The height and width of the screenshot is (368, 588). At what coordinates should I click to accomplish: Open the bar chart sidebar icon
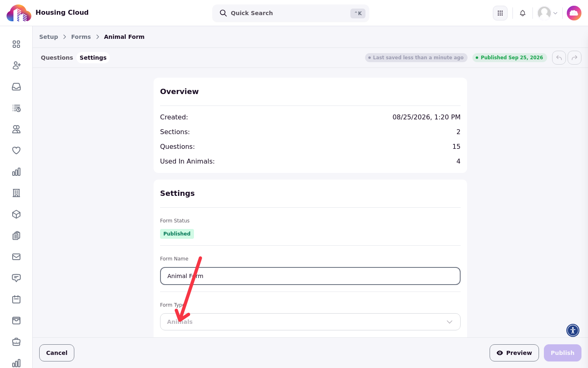tap(16, 172)
